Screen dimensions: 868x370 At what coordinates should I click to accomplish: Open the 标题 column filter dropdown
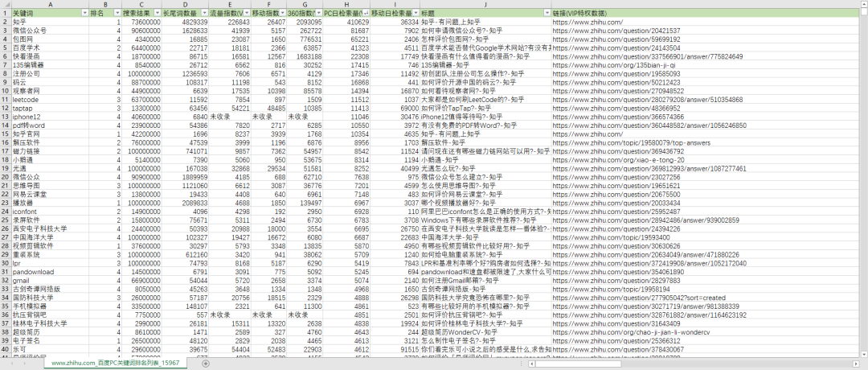point(546,14)
